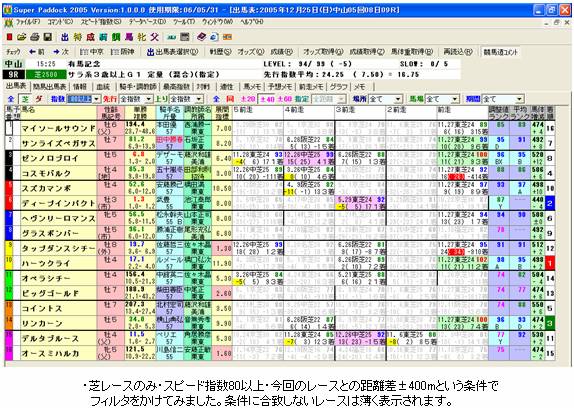The width and height of the screenshot is (574, 408).
Task: Open the purple book icon
Action: click(x=202, y=37)
